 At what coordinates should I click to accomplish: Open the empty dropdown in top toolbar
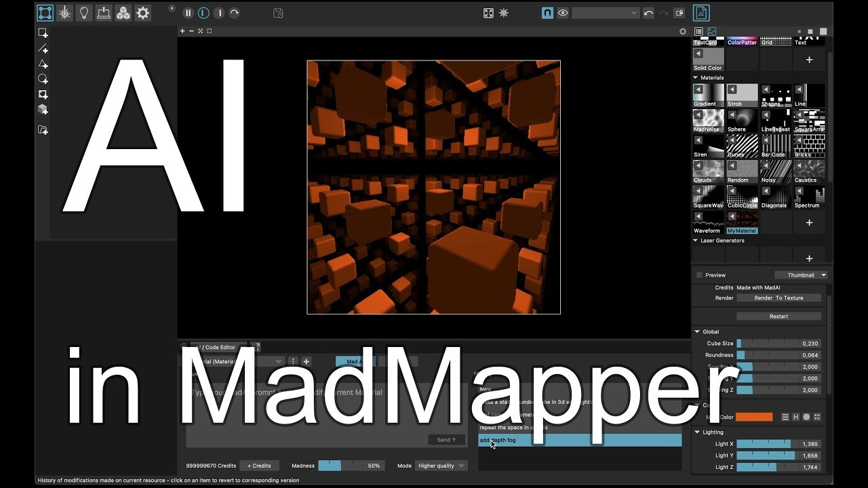click(606, 13)
